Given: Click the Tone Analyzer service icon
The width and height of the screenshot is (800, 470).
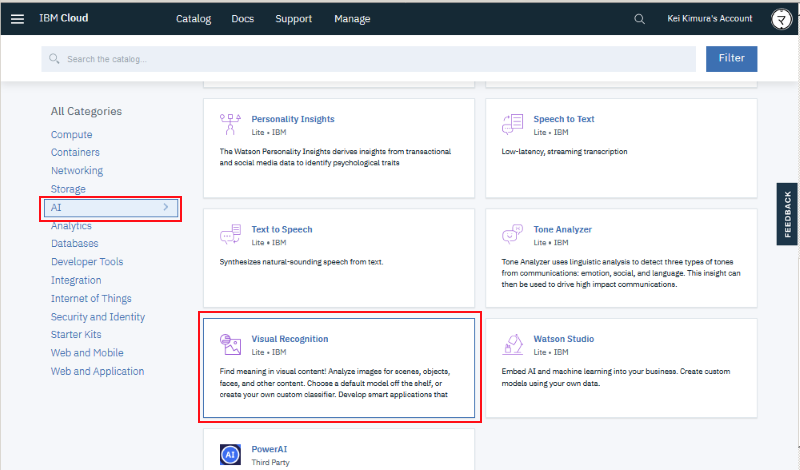Looking at the screenshot, I should point(512,234).
